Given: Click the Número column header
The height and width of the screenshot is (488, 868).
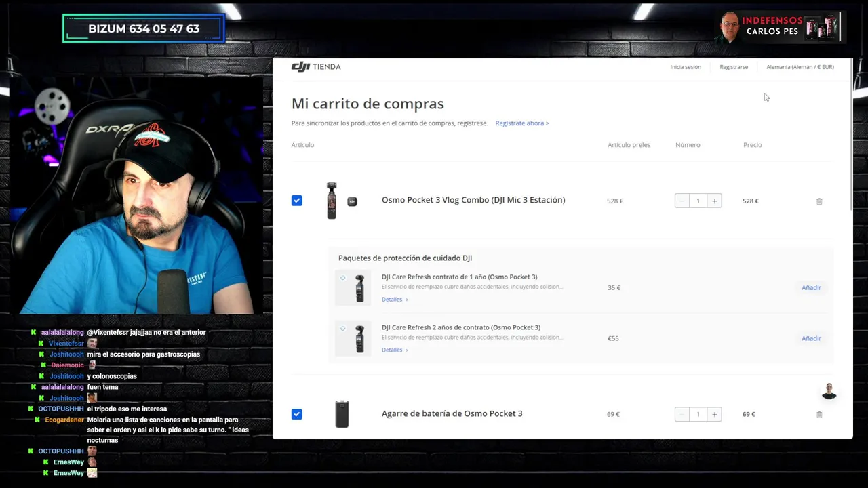Looking at the screenshot, I should tap(688, 145).
